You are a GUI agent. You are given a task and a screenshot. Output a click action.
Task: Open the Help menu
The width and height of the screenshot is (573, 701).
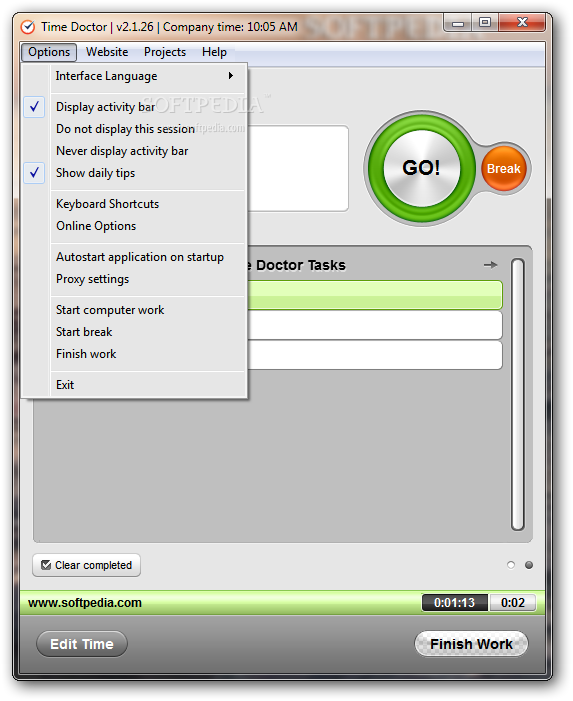[215, 52]
